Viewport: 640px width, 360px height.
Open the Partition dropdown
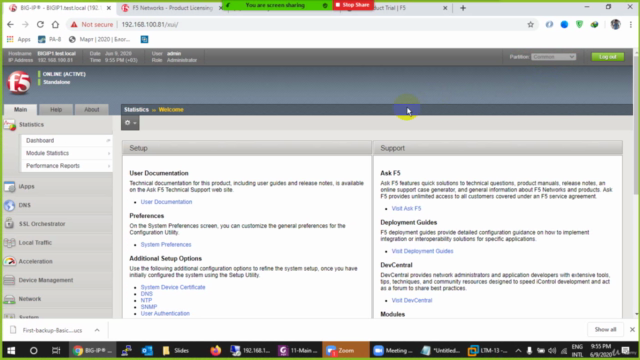click(553, 57)
